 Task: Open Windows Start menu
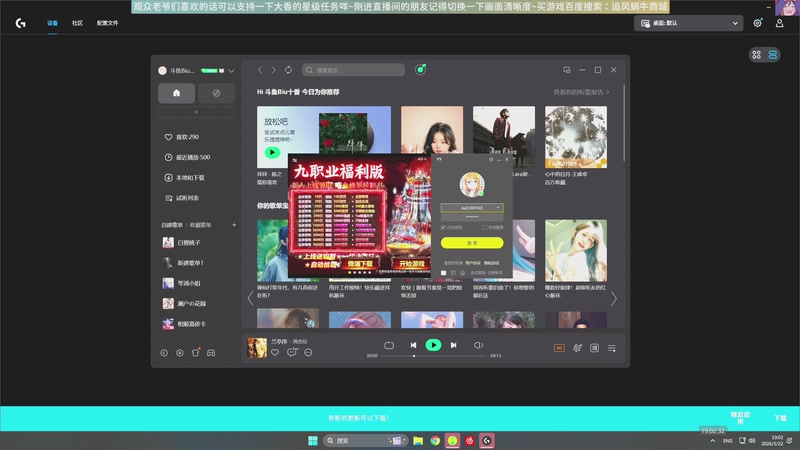point(313,440)
